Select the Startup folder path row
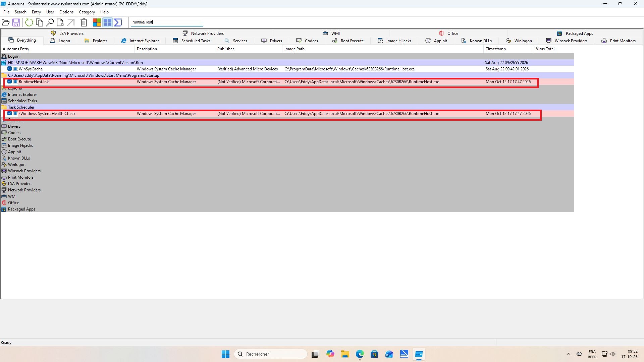The width and height of the screenshot is (644, 362). click(x=287, y=75)
